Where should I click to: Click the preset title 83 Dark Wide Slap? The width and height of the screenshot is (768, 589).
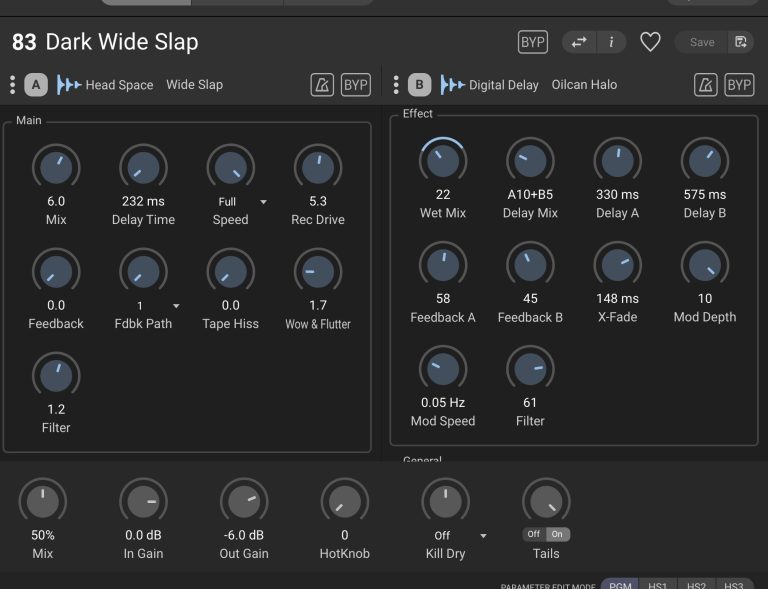pyautogui.click(x=105, y=42)
